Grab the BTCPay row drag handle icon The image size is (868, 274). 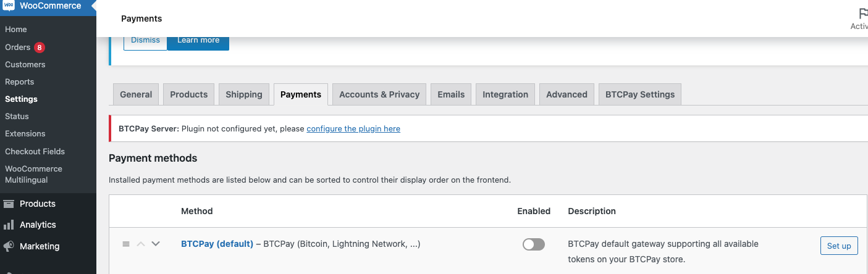(126, 244)
